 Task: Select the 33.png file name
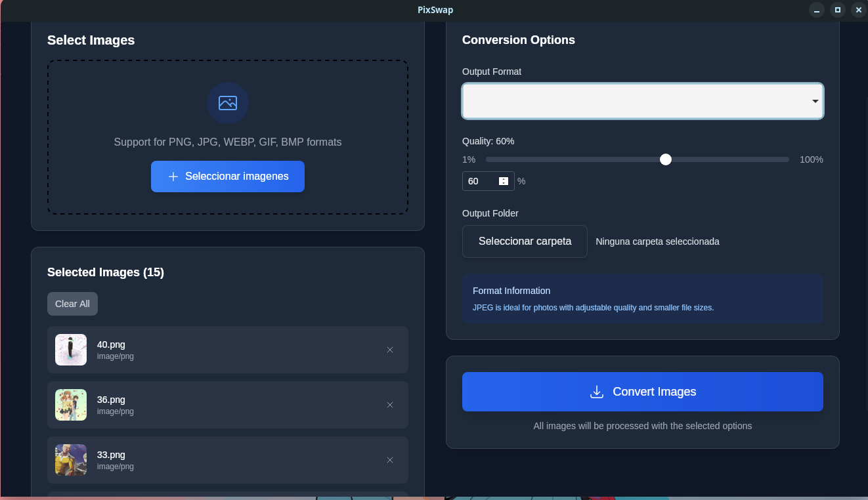click(111, 455)
